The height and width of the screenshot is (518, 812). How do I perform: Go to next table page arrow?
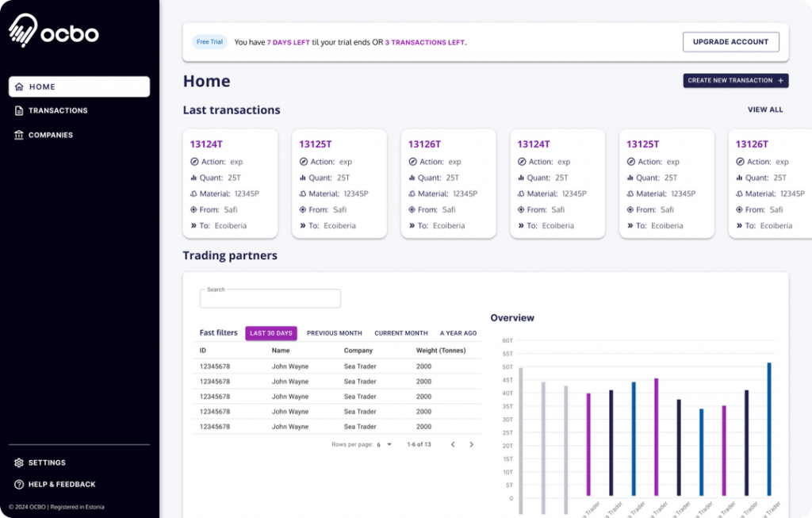[471, 445]
